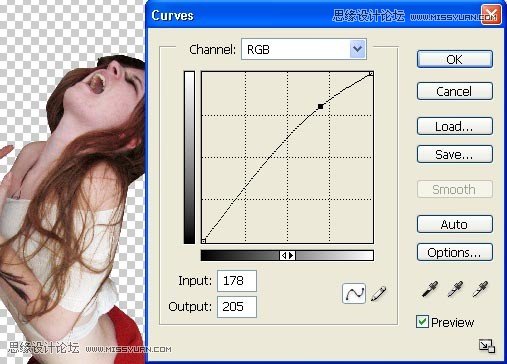The image size is (507, 364).
Task: Expand the curve grid size icon
Action: point(487,346)
